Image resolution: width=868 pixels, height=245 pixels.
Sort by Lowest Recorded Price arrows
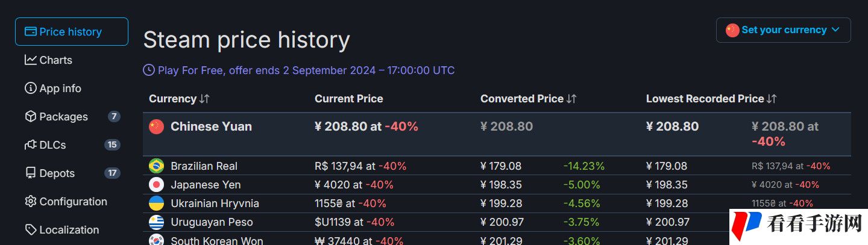tap(772, 99)
